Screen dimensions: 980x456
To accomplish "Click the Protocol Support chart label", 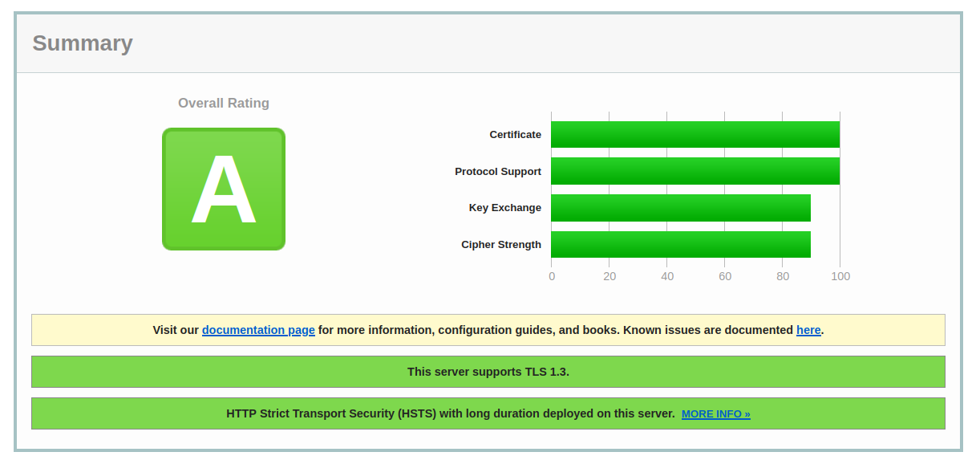I will (x=498, y=172).
